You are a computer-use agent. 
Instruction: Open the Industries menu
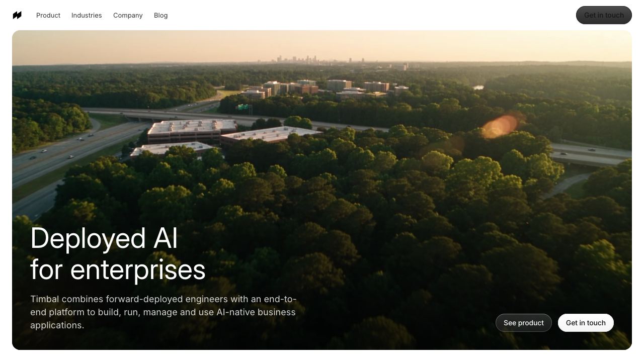87,16
